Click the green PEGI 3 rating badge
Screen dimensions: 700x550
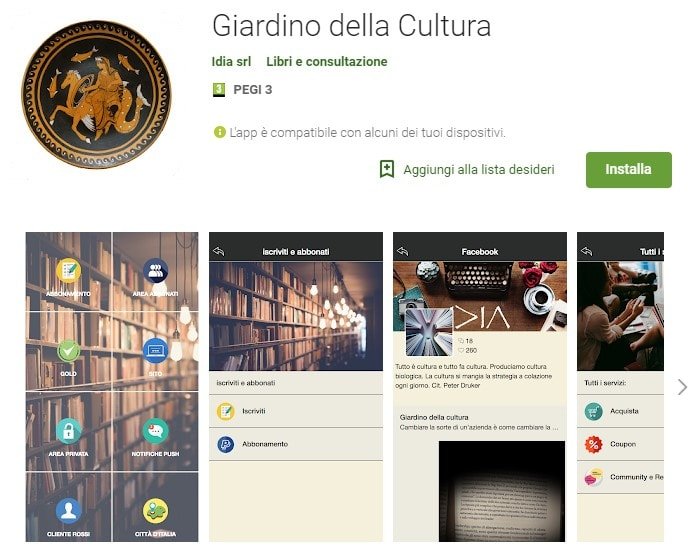coord(218,90)
